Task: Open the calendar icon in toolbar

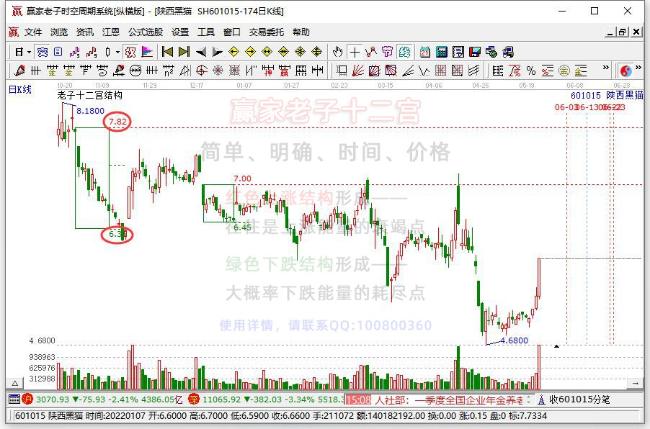Action: (425, 52)
